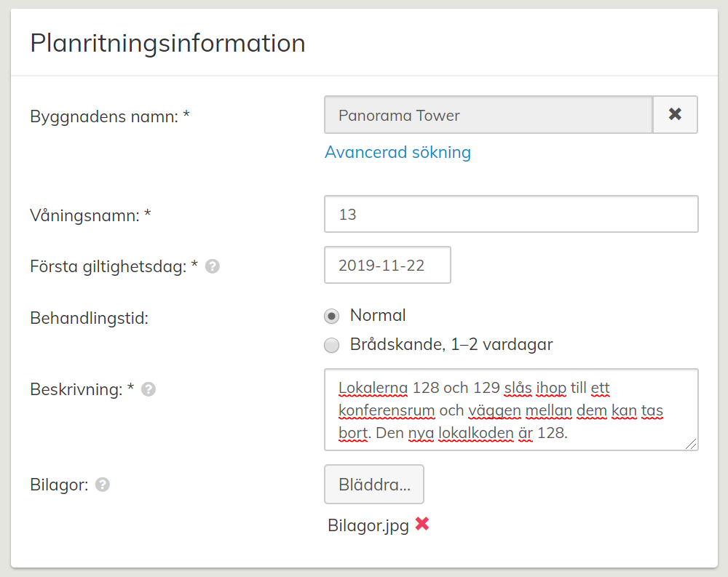The width and height of the screenshot is (728, 577).
Task: Select the Normal processing time option
Action: click(332, 316)
